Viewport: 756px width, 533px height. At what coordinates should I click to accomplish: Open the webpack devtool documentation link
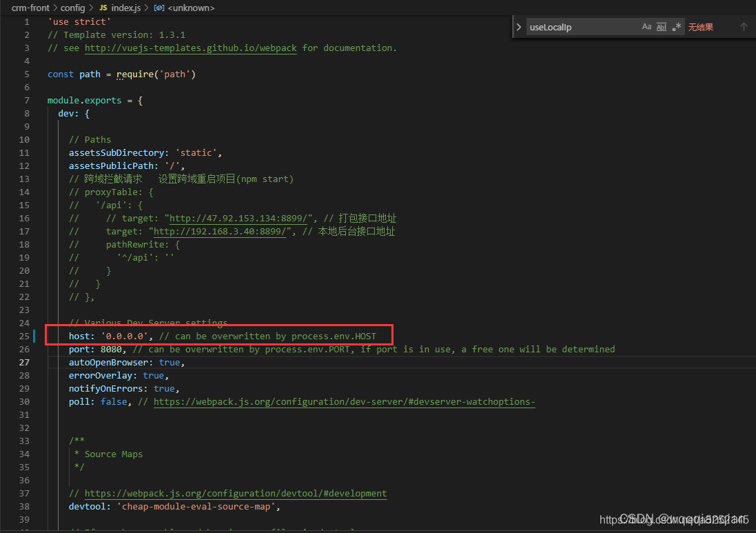[236, 493]
